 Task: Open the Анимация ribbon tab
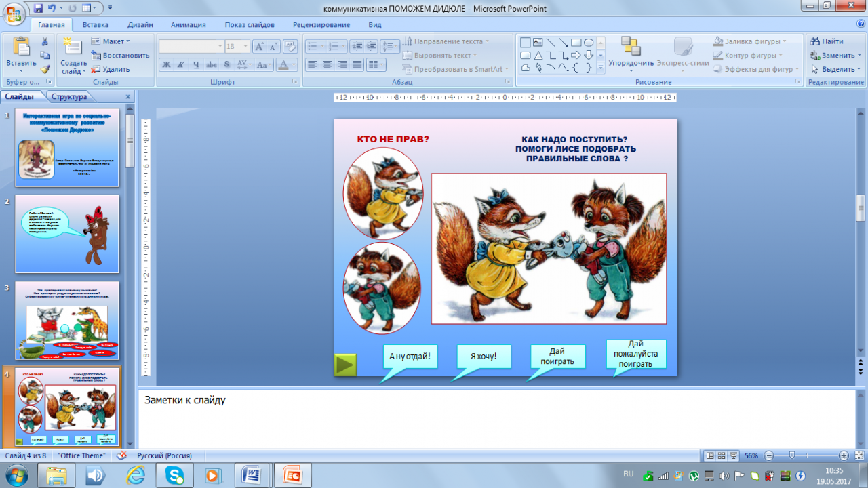(x=189, y=25)
